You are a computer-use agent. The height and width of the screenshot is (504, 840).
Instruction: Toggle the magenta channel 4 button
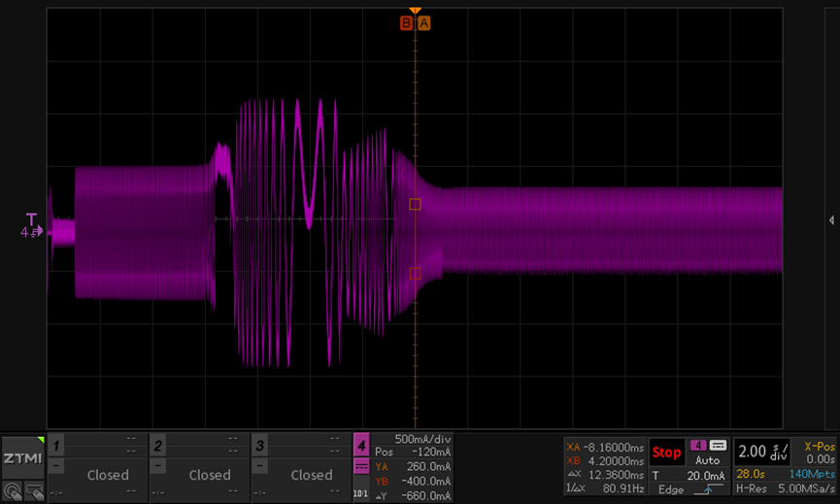pos(361,445)
